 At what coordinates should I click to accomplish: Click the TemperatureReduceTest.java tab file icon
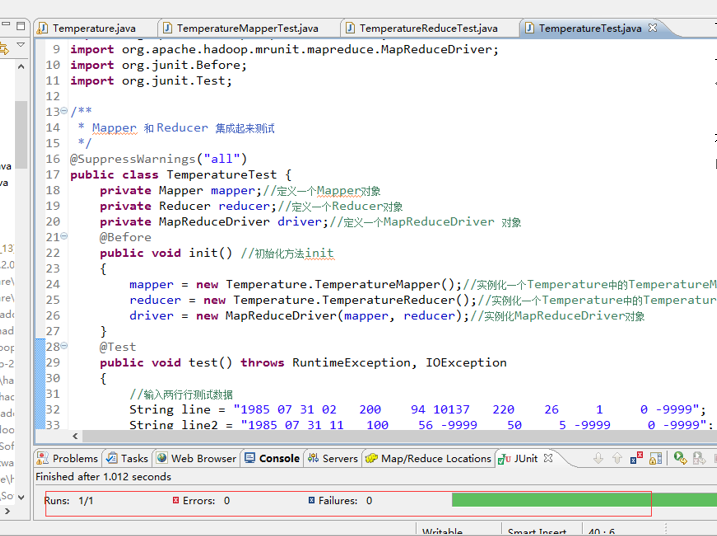pyautogui.click(x=350, y=28)
